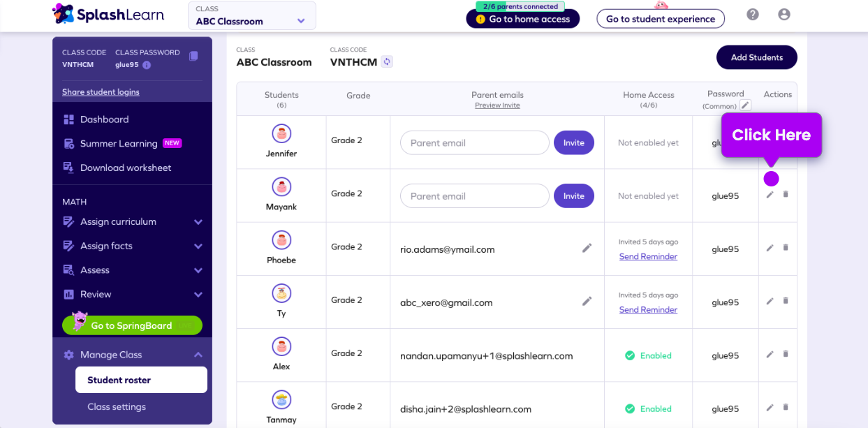868x428 pixels.
Task: Collapse the Manage Class section
Action: coord(196,355)
